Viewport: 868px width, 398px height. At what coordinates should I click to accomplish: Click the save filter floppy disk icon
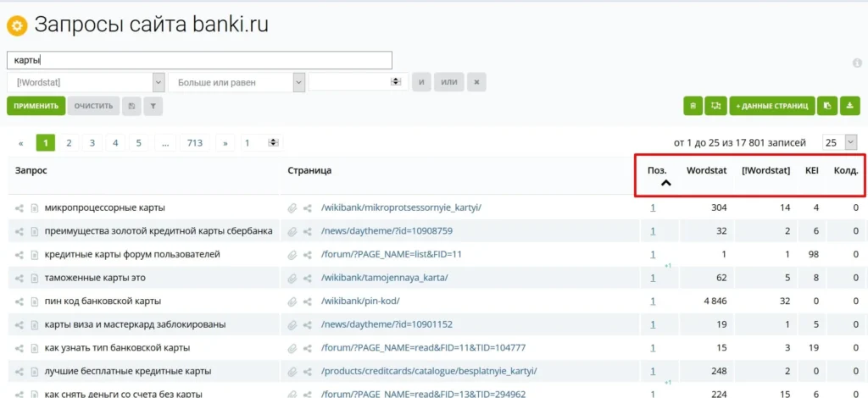(x=131, y=106)
